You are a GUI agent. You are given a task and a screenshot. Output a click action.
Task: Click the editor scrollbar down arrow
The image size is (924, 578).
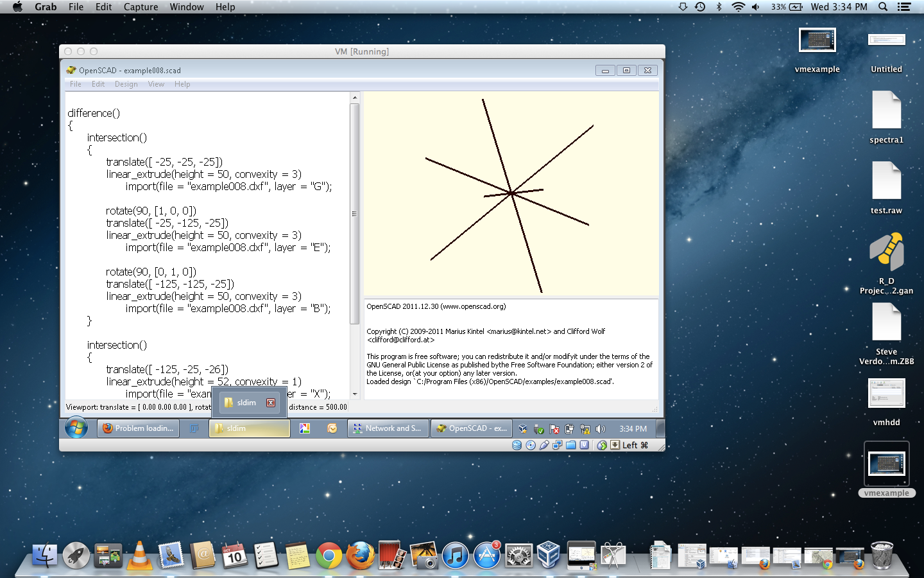pyautogui.click(x=354, y=394)
